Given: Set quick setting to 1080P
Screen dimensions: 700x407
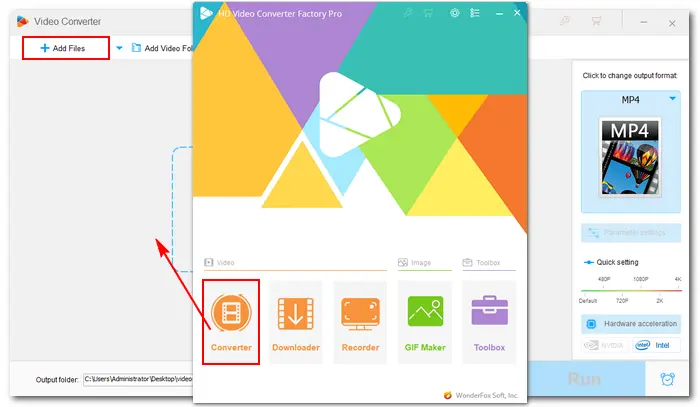Looking at the screenshot, I should click(641, 279).
